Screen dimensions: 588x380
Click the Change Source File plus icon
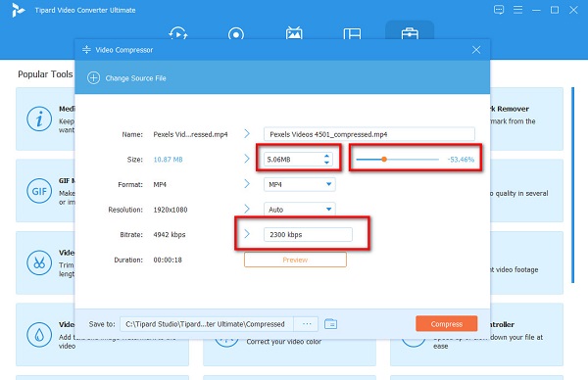click(93, 78)
